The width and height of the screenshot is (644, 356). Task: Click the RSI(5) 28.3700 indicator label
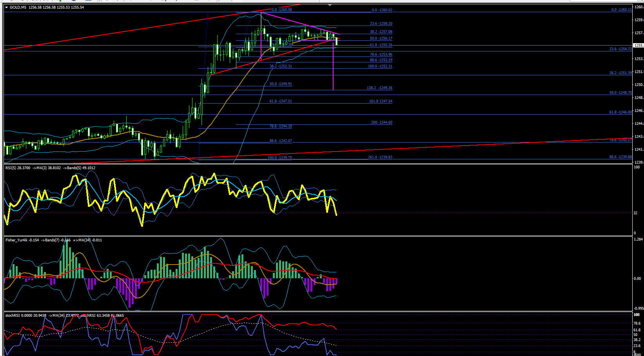click(18, 168)
